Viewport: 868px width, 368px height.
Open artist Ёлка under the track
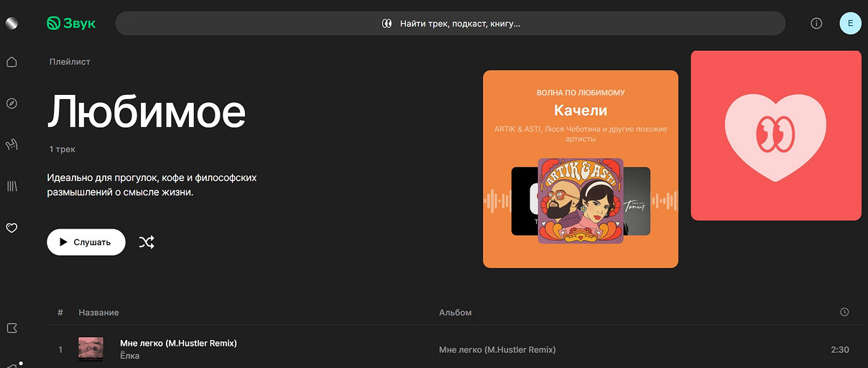[x=129, y=356]
